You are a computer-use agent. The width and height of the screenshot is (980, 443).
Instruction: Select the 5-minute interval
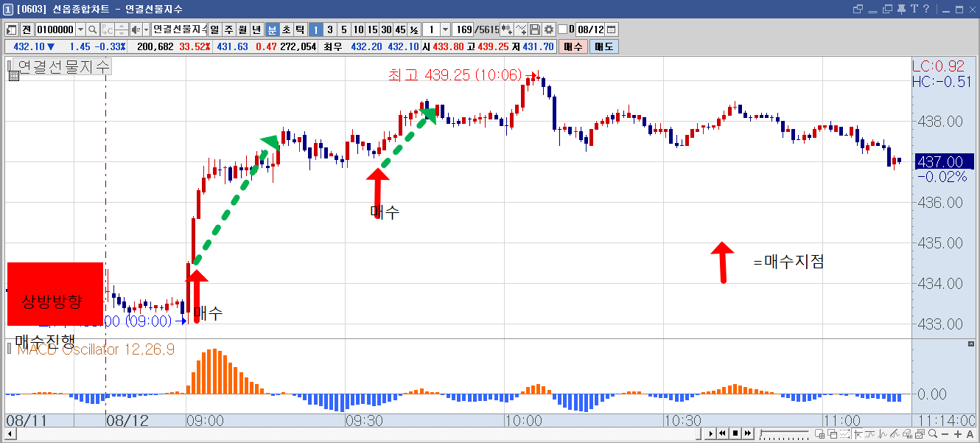(344, 29)
